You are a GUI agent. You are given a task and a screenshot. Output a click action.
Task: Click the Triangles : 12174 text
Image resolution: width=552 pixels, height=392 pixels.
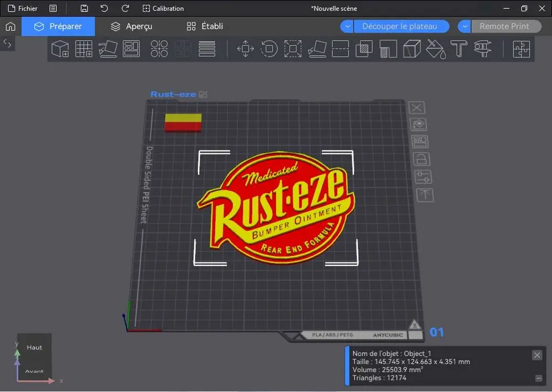380,378
